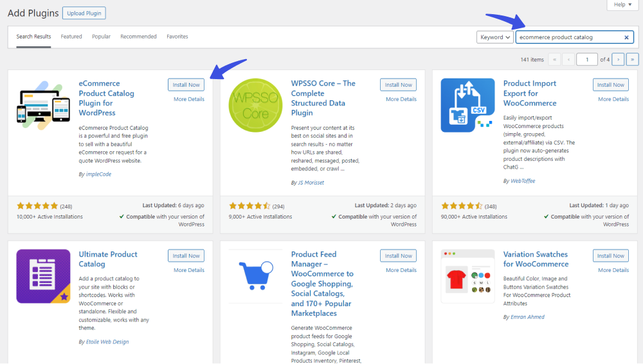Open the Featured plugins tab
The height and width of the screenshot is (364, 643).
tap(71, 37)
